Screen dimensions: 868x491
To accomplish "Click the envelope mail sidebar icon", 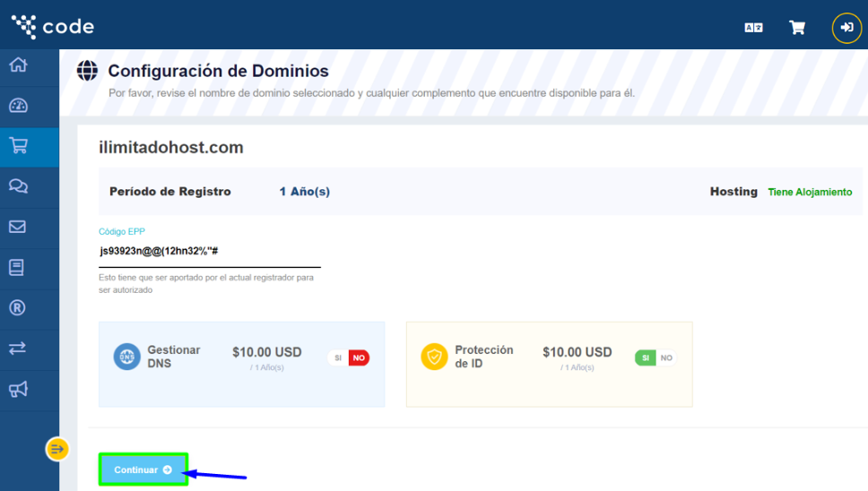I will click(18, 227).
